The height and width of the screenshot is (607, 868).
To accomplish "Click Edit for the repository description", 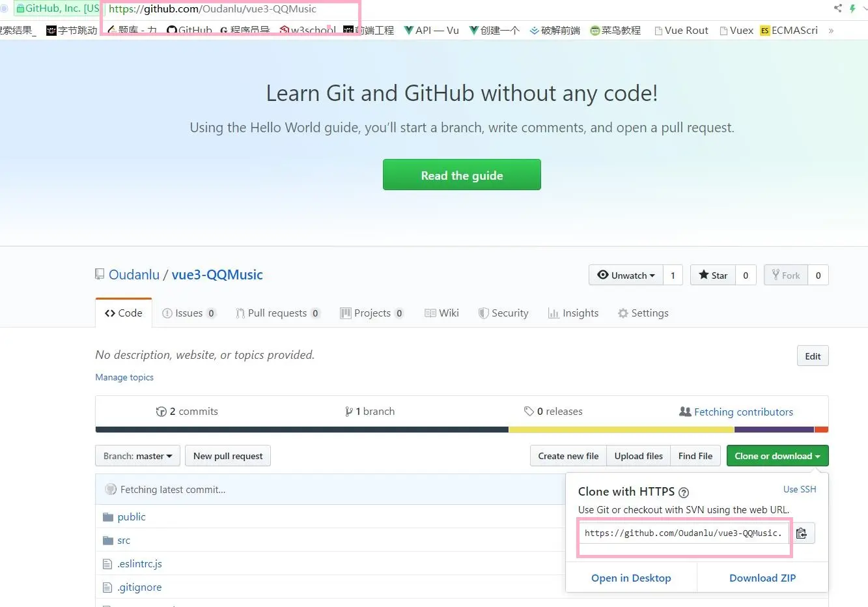I will (813, 356).
